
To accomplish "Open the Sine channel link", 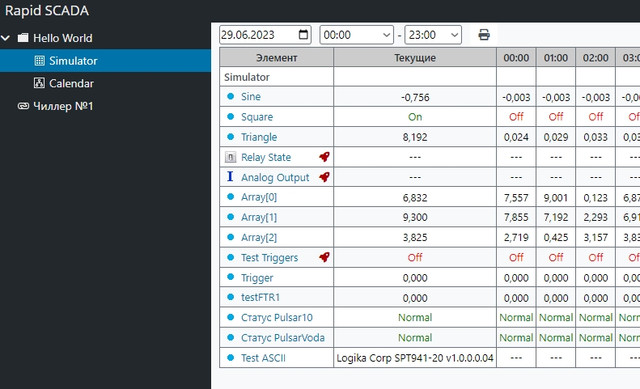I will [x=251, y=97].
